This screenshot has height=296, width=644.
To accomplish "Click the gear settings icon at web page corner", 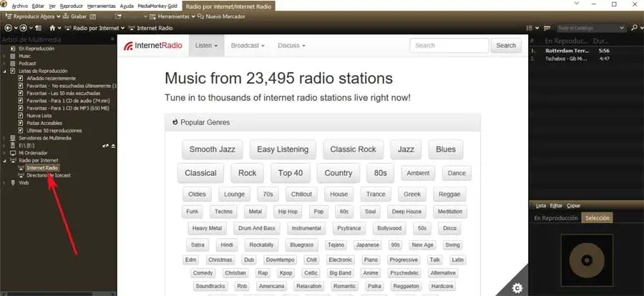I will click(517, 288).
